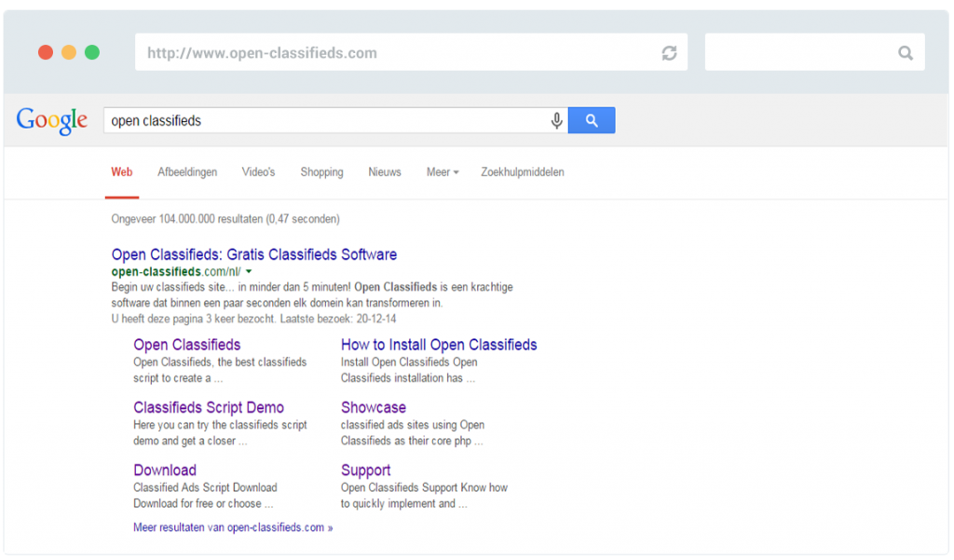This screenshot has width=954, height=560.
Task: Click into the Google search query box
Action: [x=335, y=120]
